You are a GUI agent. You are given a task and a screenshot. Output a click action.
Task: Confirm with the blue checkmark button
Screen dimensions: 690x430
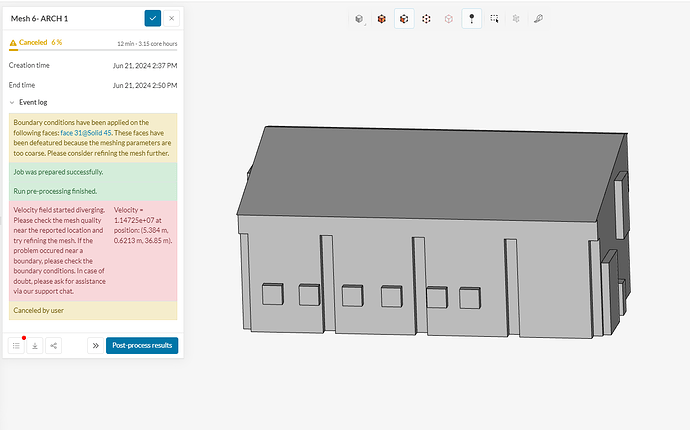[x=153, y=18]
